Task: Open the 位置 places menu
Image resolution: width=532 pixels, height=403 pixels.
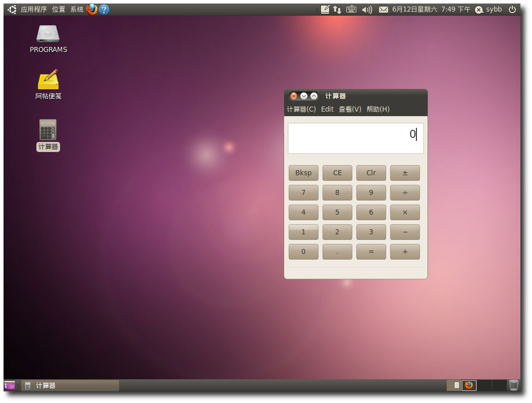Action: (59, 10)
